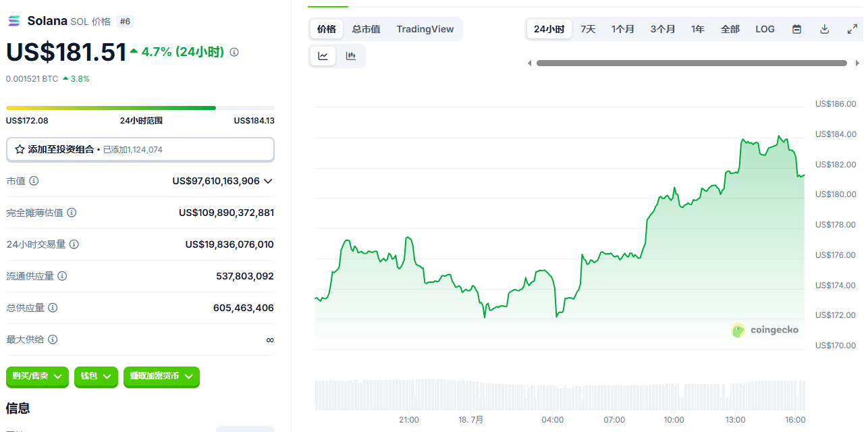
Task: Select the 价格 chart tab
Action: click(327, 29)
